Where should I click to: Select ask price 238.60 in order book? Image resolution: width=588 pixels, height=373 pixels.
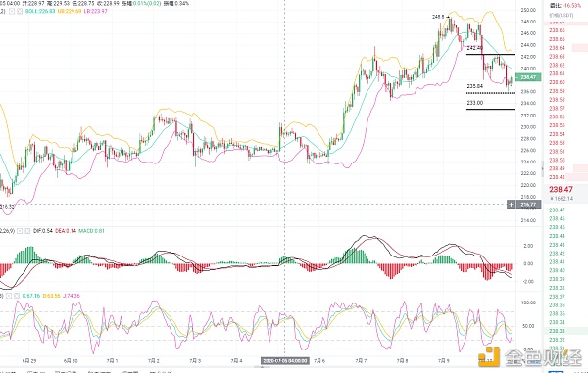tap(557, 82)
